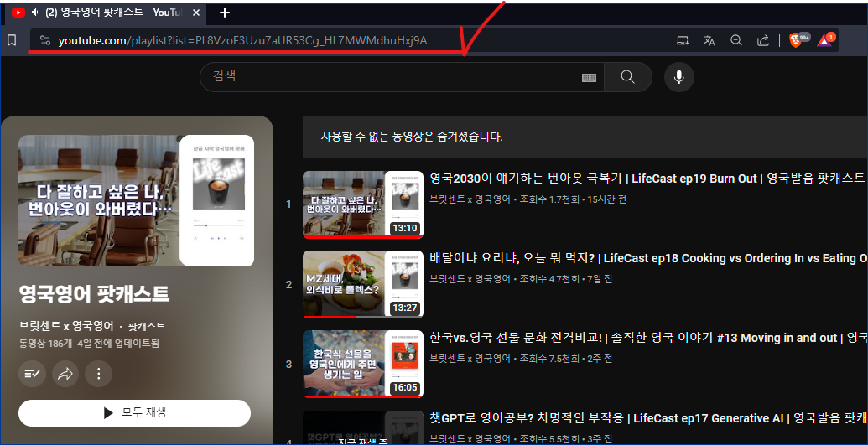Image resolution: width=868 pixels, height=445 pixels.
Task: Open channel link under ep17 Generative AI video
Action: (470, 439)
